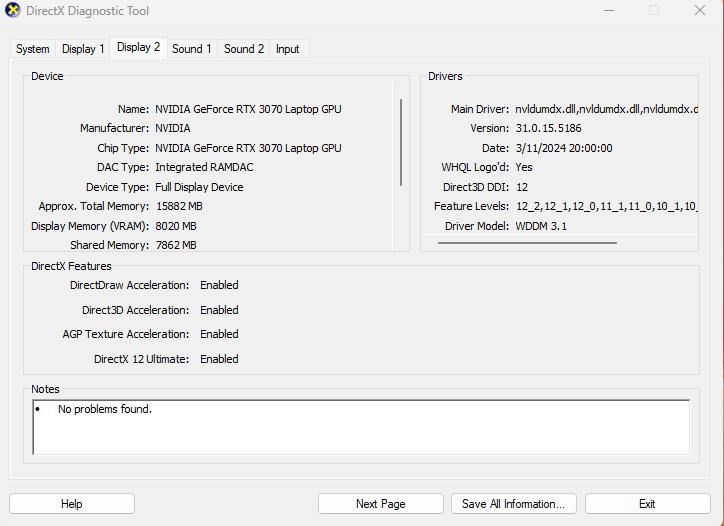Open the Display 1 tab
This screenshot has height=526, width=724.
tap(83, 49)
